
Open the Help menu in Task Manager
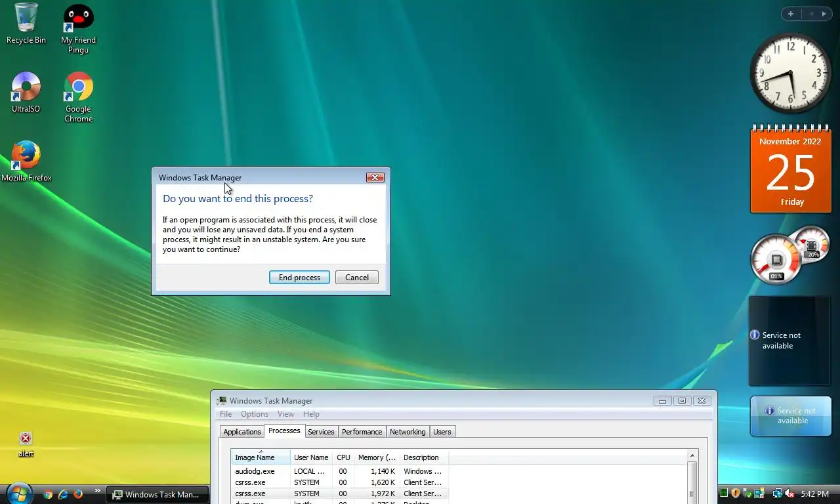(x=311, y=414)
